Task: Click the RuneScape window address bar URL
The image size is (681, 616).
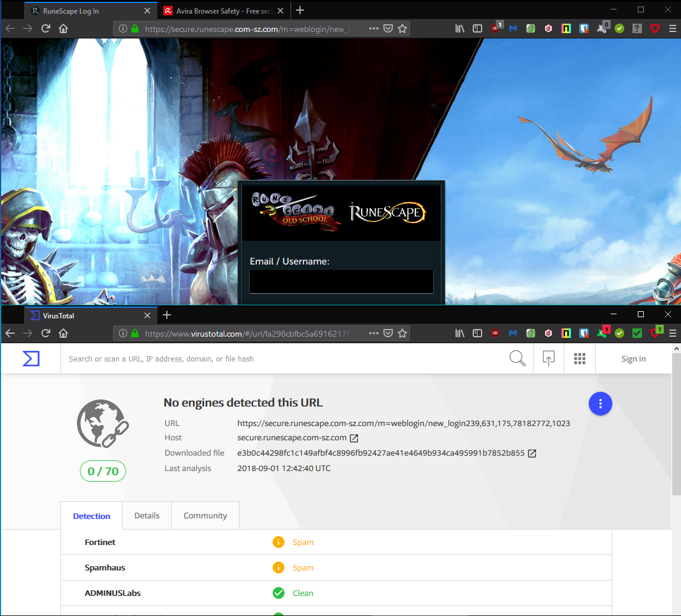Action: pyautogui.click(x=247, y=29)
